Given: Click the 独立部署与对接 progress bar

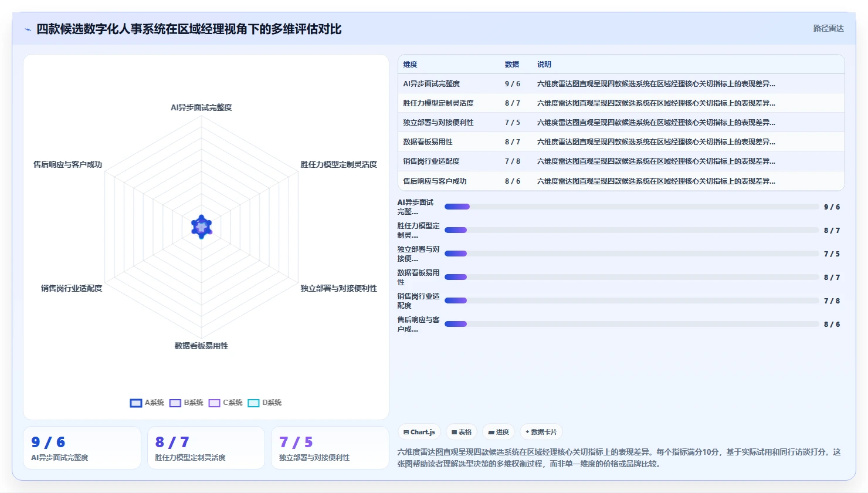Looking at the screenshot, I should click(x=632, y=254).
